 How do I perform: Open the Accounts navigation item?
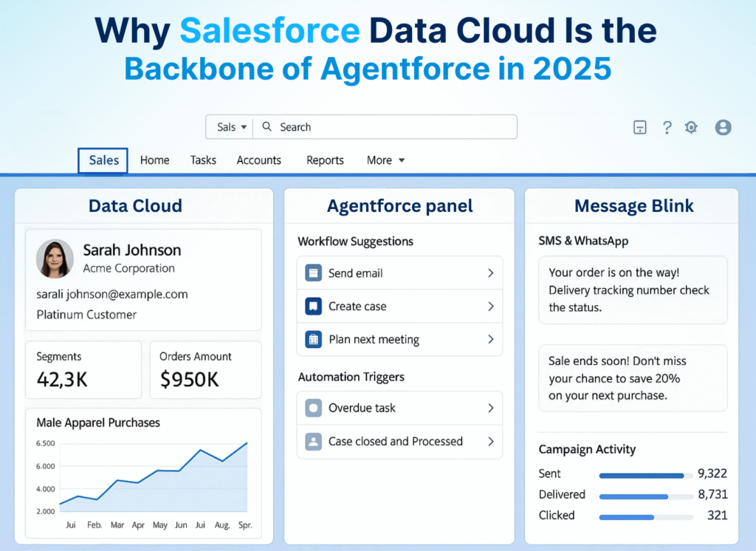coord(258,160)
